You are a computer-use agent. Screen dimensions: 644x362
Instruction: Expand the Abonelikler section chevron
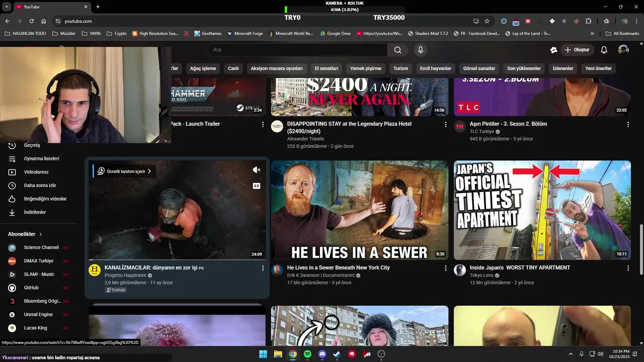click(41, 234)
